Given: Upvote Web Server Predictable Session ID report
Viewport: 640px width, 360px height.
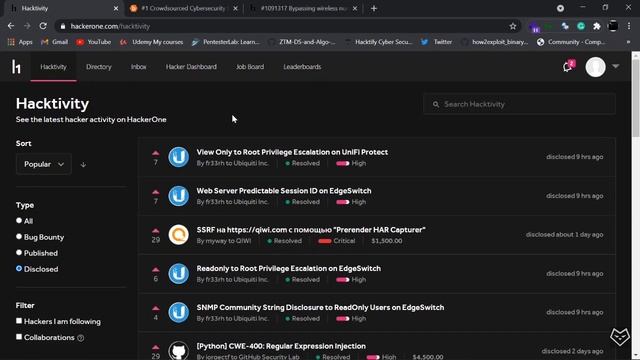Looking at the screenshot, I should pyautogui.click(x=156, y=192).
